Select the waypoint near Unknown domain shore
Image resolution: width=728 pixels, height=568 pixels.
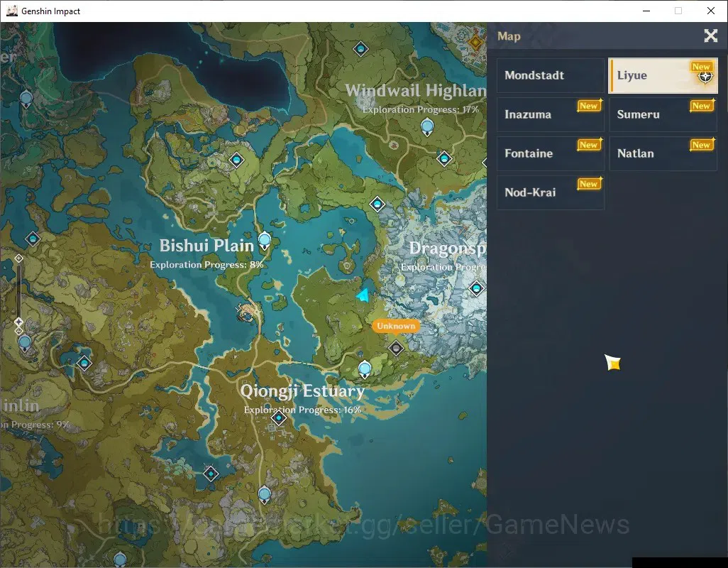(365, 370)
